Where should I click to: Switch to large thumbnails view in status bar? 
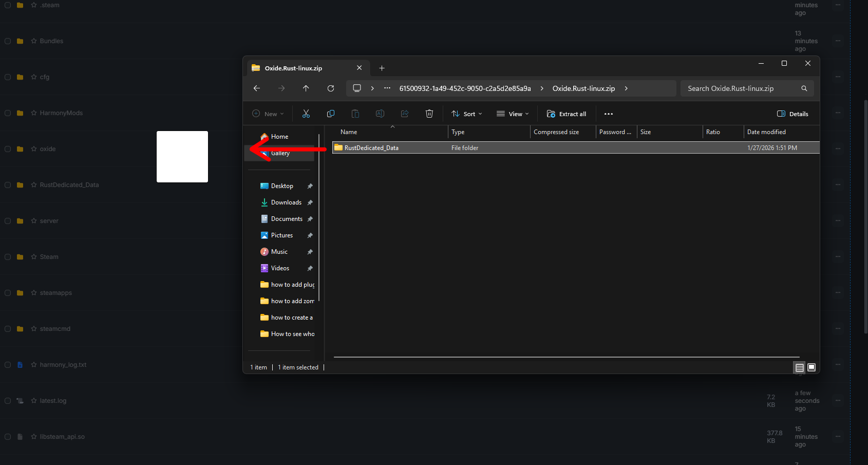[x=812, y=367]
